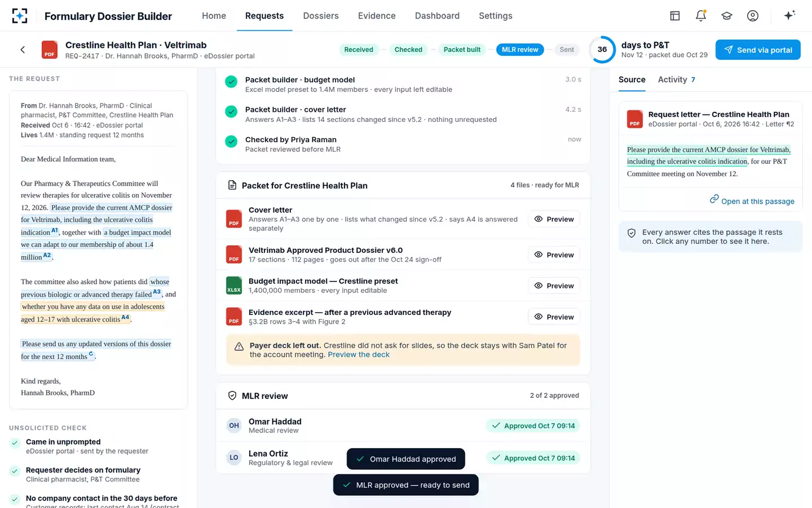This screenshot has width=812, height=508.
Task: Switch to the Dossiers section
Action: click(321, 16)
